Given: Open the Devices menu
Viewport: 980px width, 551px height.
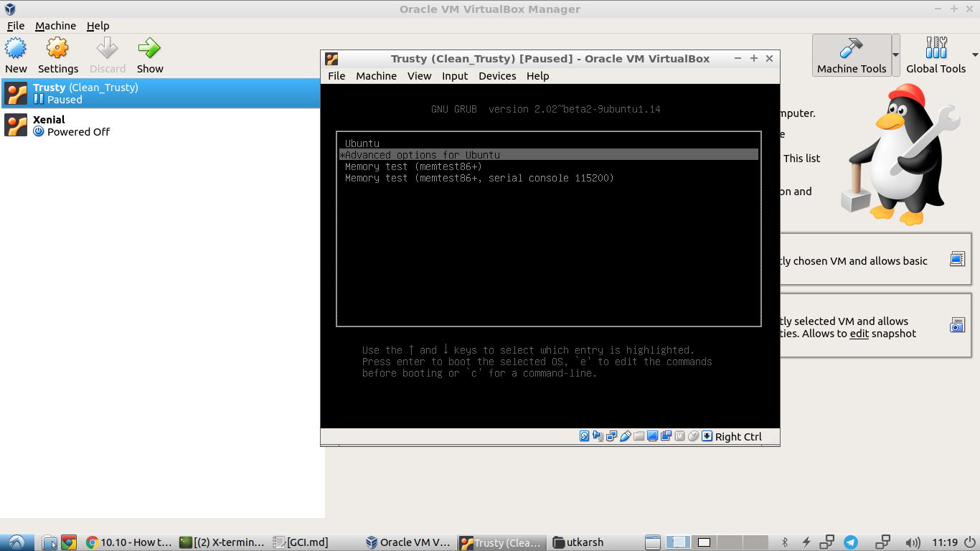Looking at the screenshot, I should (497, 75).
